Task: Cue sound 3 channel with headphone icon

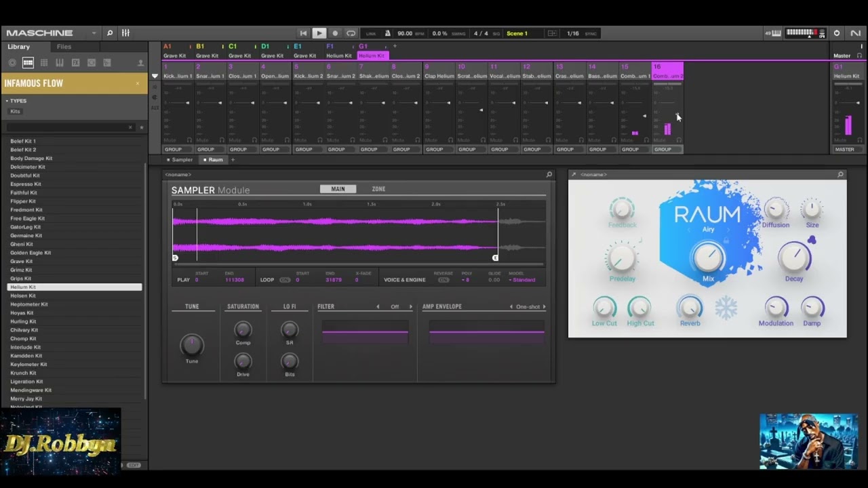Action: (x=254, y=140)
